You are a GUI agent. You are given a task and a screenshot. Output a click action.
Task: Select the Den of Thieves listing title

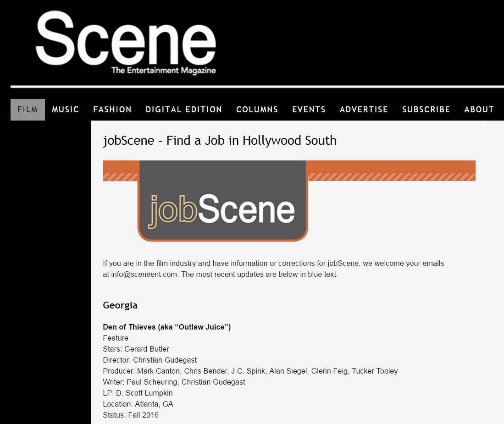coord(166,327)
